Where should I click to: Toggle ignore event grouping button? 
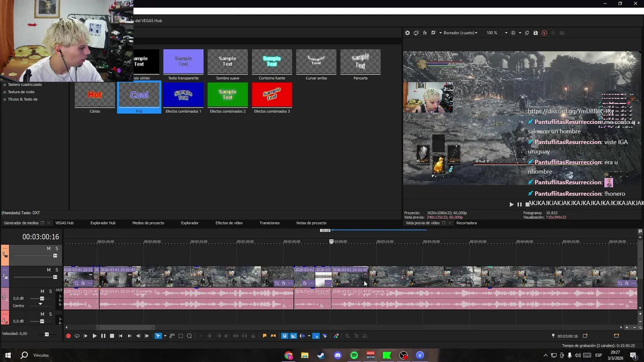[325, 336]
